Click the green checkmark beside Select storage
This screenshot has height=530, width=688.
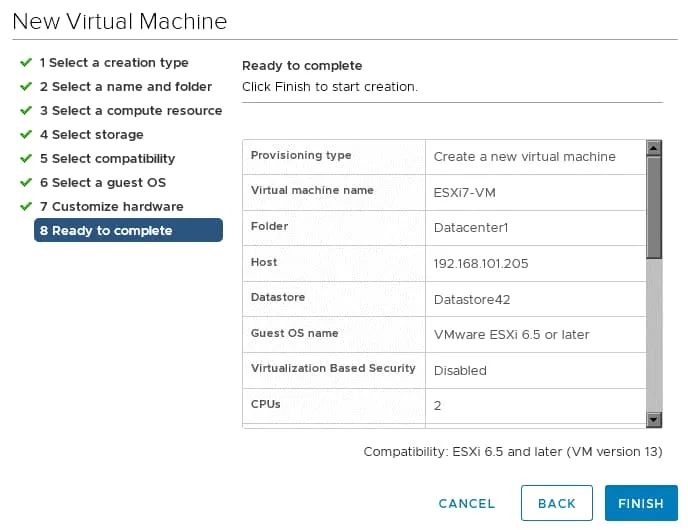[x=26, y=135]
